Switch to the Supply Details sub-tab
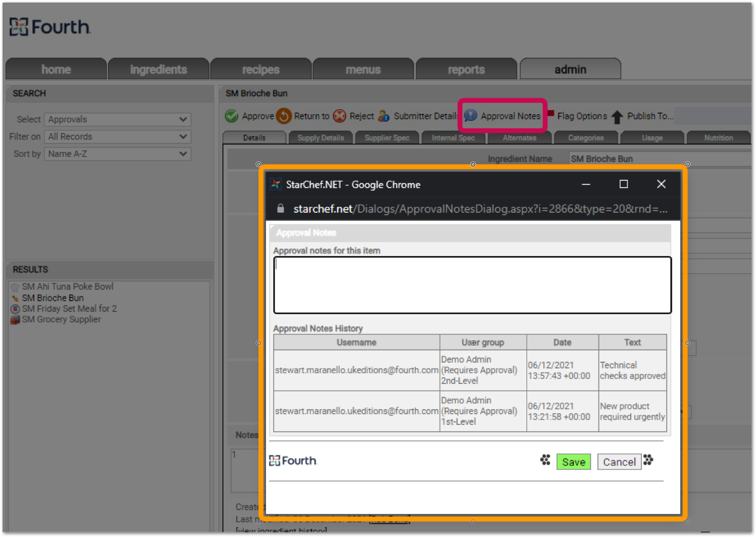This screenshot has height=537, width=756. [x=320, y=138]
